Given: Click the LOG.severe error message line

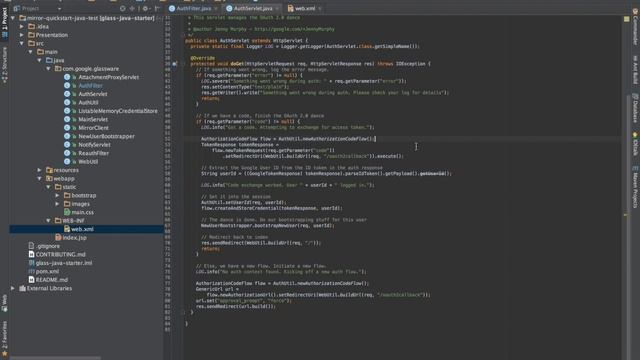Looking at the screenshot, I should tap(304, 81).
